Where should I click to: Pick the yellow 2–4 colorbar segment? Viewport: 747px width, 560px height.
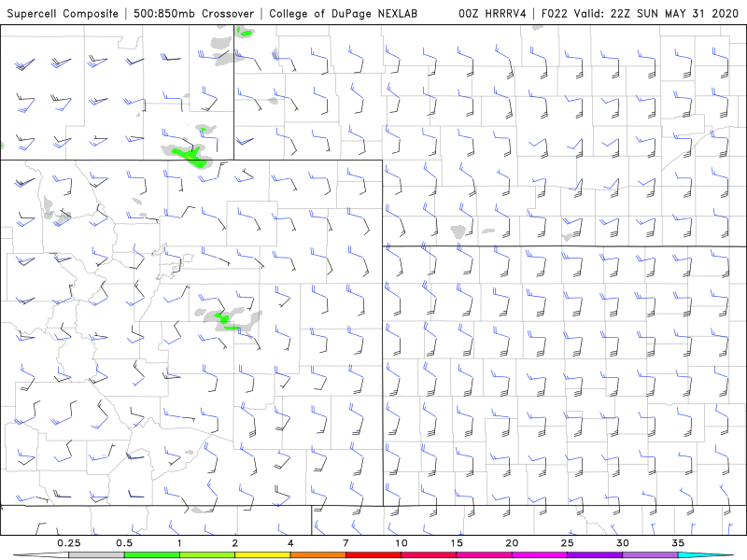[262, 555]
